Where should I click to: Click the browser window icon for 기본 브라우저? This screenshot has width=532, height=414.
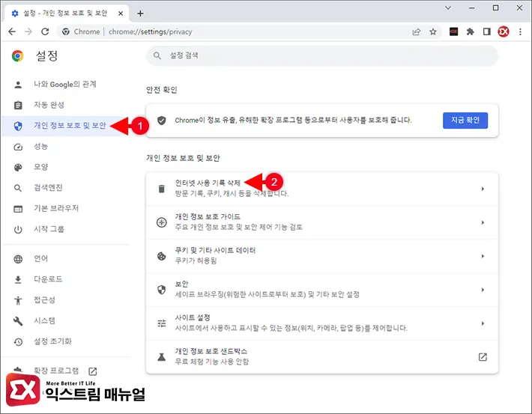18,209
